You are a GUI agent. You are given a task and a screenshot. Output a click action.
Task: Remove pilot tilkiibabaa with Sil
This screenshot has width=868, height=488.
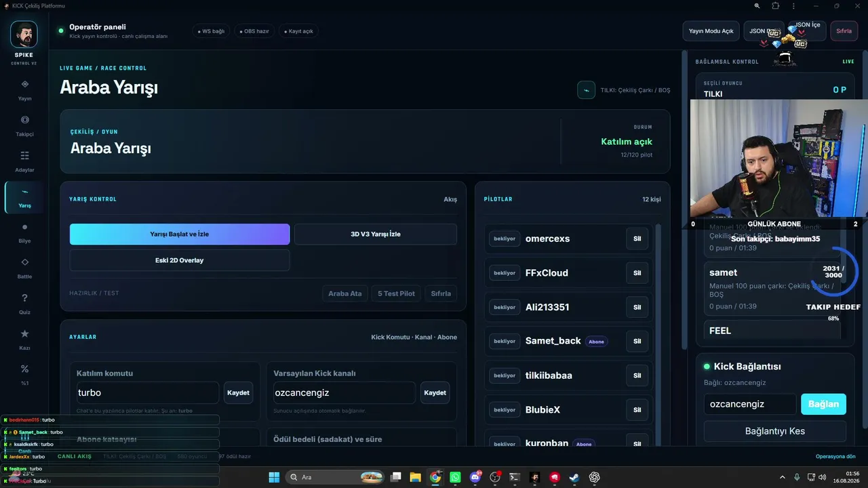[637, 375]
